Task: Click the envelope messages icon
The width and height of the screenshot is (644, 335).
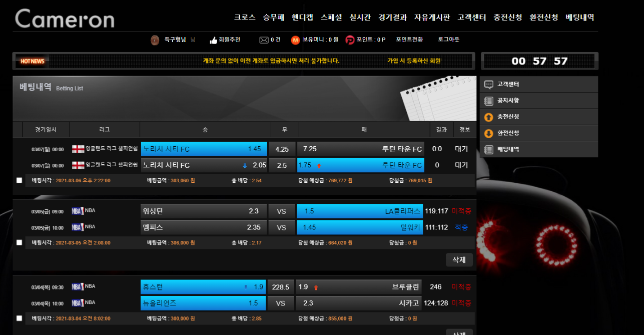Action: [x=264, y=40]
